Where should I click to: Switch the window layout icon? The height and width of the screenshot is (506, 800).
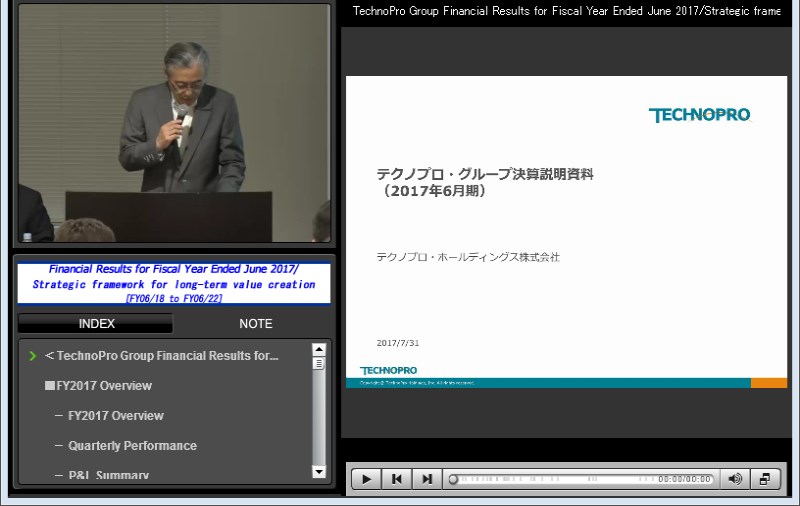tap(765, 479)
